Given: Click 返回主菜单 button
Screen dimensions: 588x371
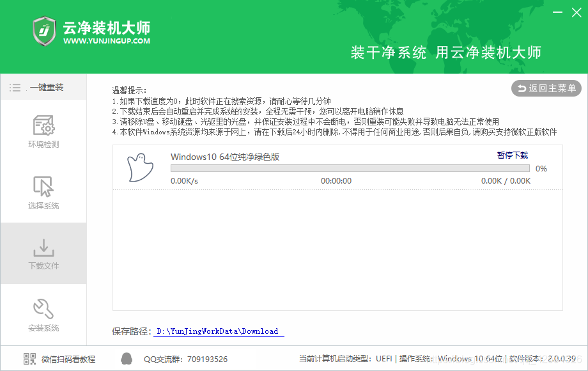Looking at the screenshot, I should (546, 88).
